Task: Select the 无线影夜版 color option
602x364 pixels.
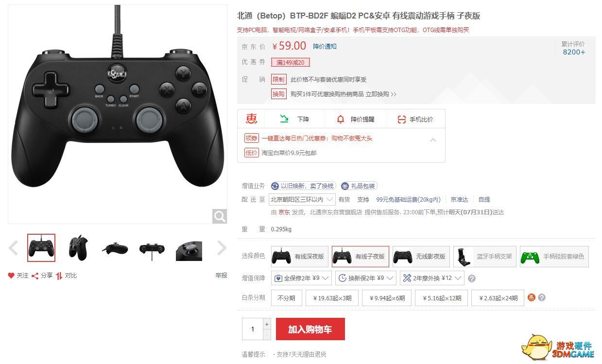Action: click(x=421, y=256)
